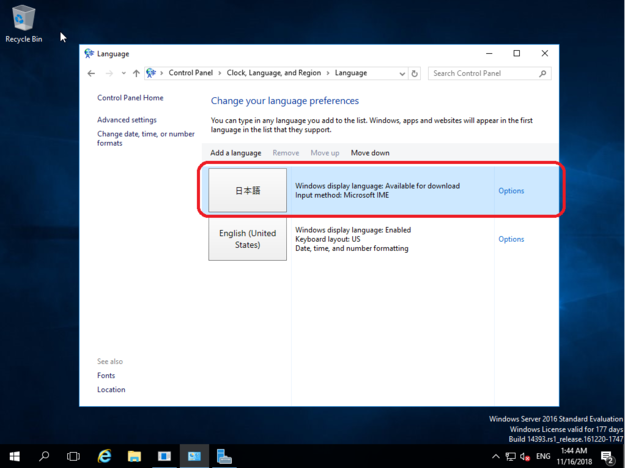Click the ENG input language indicator
Image resolution: width=625 pixels, height=468 pixels.
tap(544, 457)
